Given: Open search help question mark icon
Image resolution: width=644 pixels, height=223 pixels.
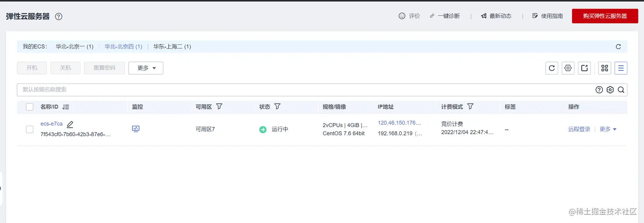Looking at the screenshot, I should 599,90.
